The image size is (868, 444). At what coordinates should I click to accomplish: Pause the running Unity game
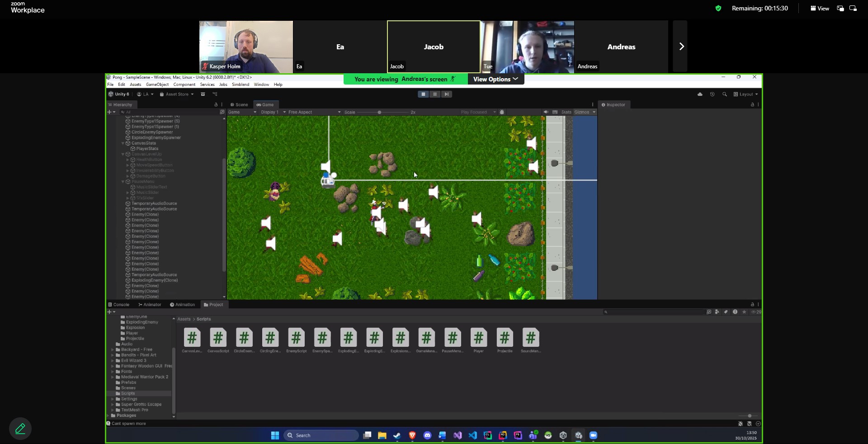[435, 94]
